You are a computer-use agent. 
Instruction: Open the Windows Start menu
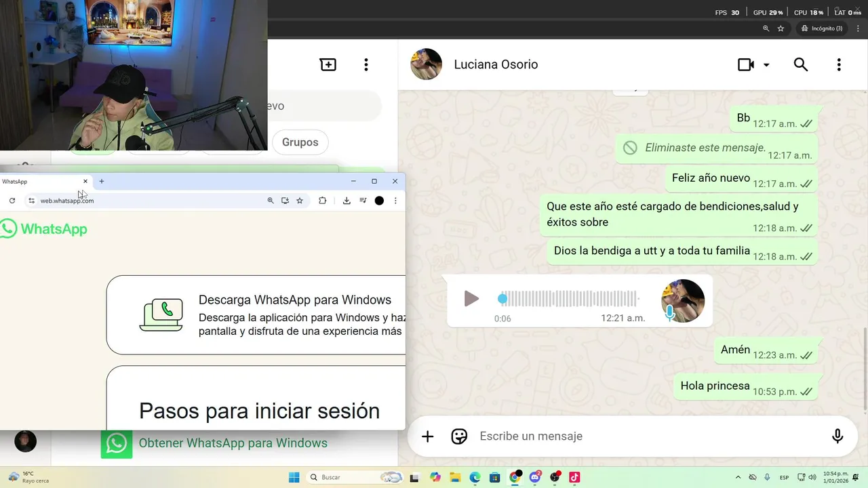pos(294,477)
